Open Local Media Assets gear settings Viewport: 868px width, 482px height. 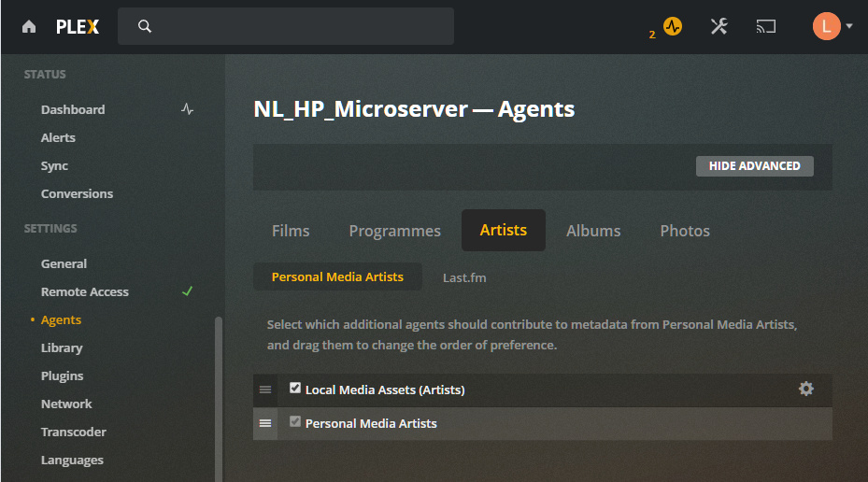806,389
